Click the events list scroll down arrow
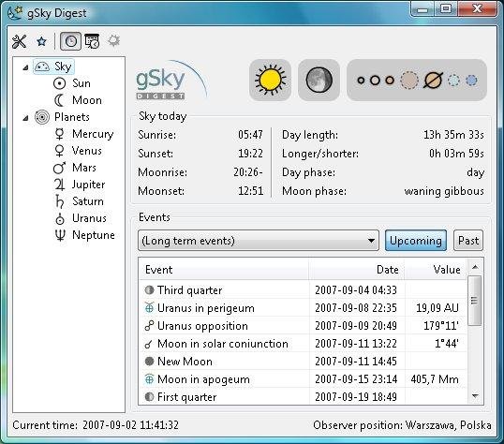Viewport: 504px width, 444px height. tap(475, 396)
